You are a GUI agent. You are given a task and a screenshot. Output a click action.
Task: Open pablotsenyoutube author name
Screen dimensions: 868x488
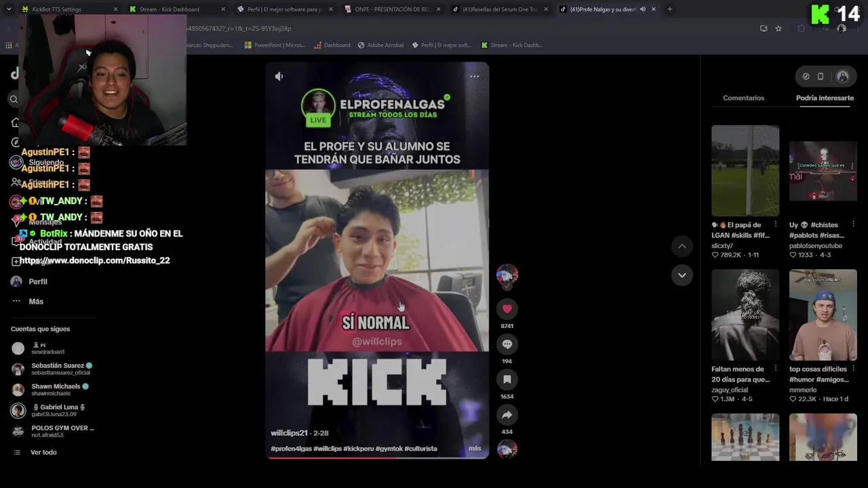(x=816, y=246)
